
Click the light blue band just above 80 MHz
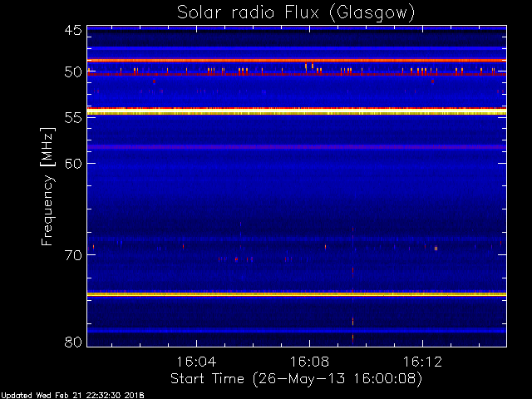coord(249,330)
